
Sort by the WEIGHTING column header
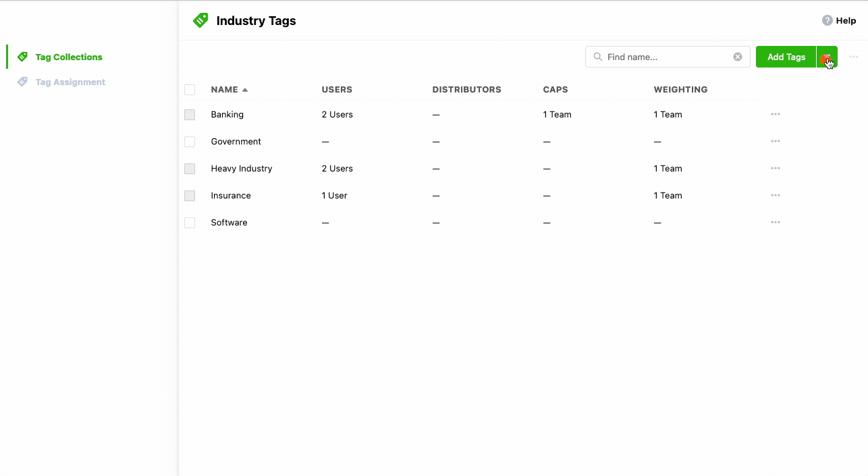(680, 89)
